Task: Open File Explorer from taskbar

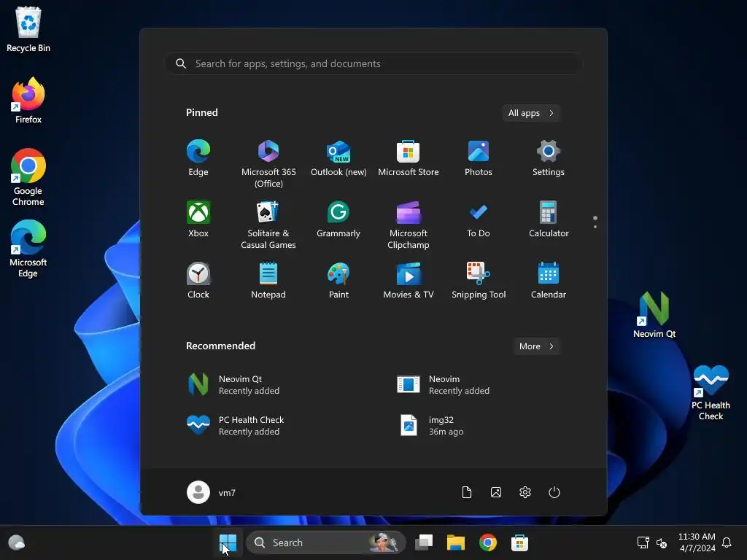Action: click(455, 542)
